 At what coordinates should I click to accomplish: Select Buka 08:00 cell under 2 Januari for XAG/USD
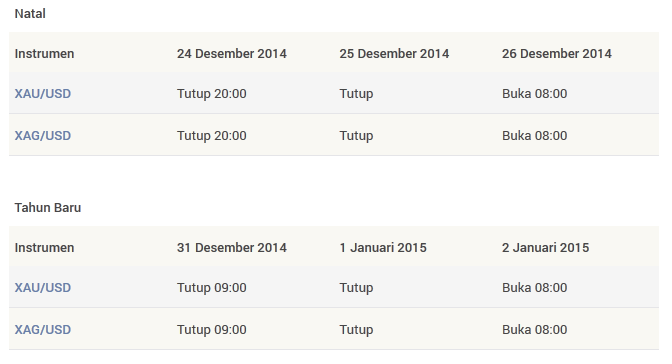[x=534, y=329]
